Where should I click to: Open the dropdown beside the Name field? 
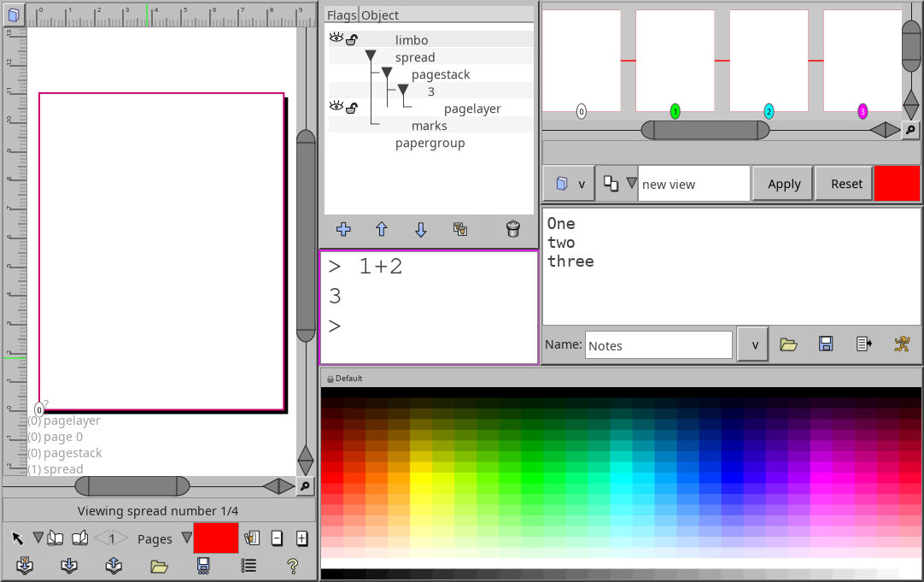(x=752, y=344)
